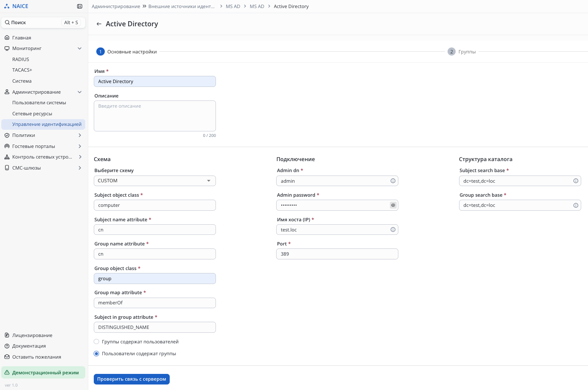The height and width of the screenshot is (390, 588).
Task: Click info icon in Group search base
Action: 576,205
